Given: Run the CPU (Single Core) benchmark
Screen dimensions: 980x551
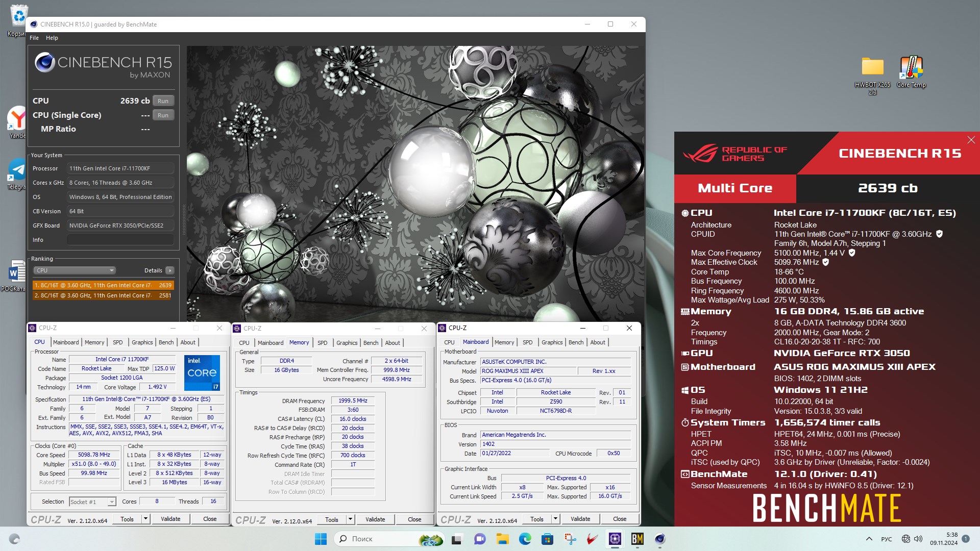Looking at the screenshot, I should tap(163, 115).
